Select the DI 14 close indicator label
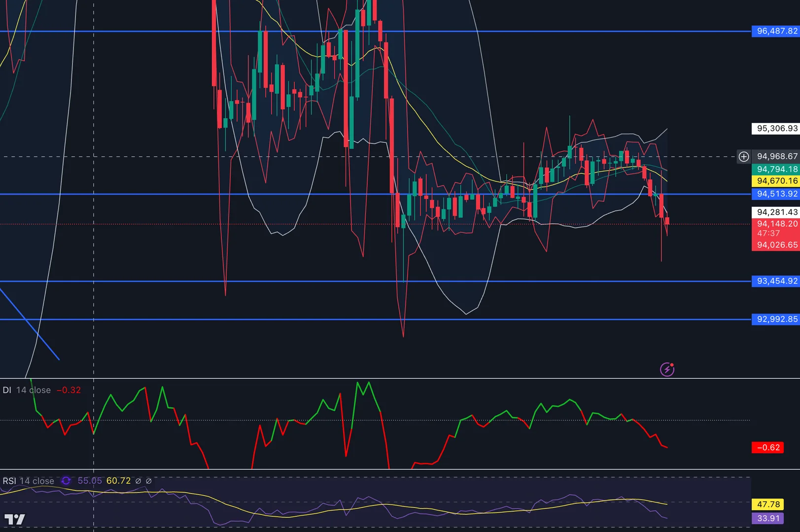The image size is (800, 532). (27, 390)
